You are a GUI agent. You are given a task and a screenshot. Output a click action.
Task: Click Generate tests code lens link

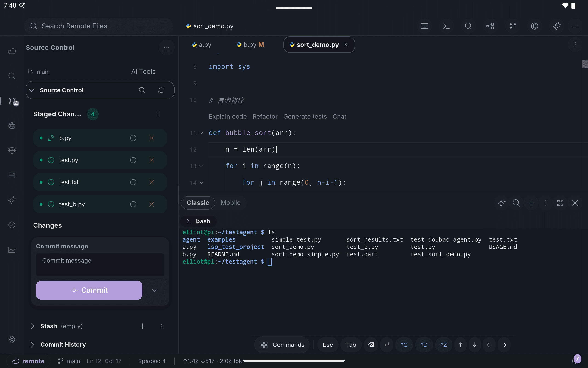pos(305,117)
